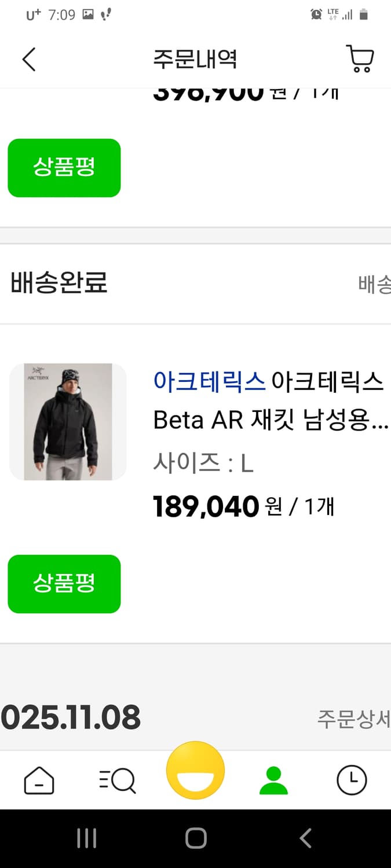Tap the 상품평 button under the Beta AR jacket
Image resolution: width=391 pixels, height=868 pixels.
click(64, 583)
